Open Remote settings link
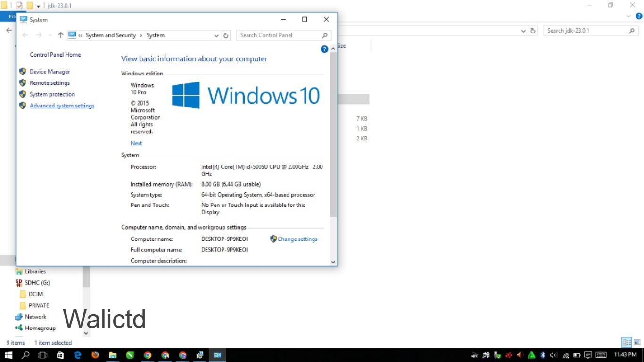The image size is (644, 362). (x=50, y=83)
